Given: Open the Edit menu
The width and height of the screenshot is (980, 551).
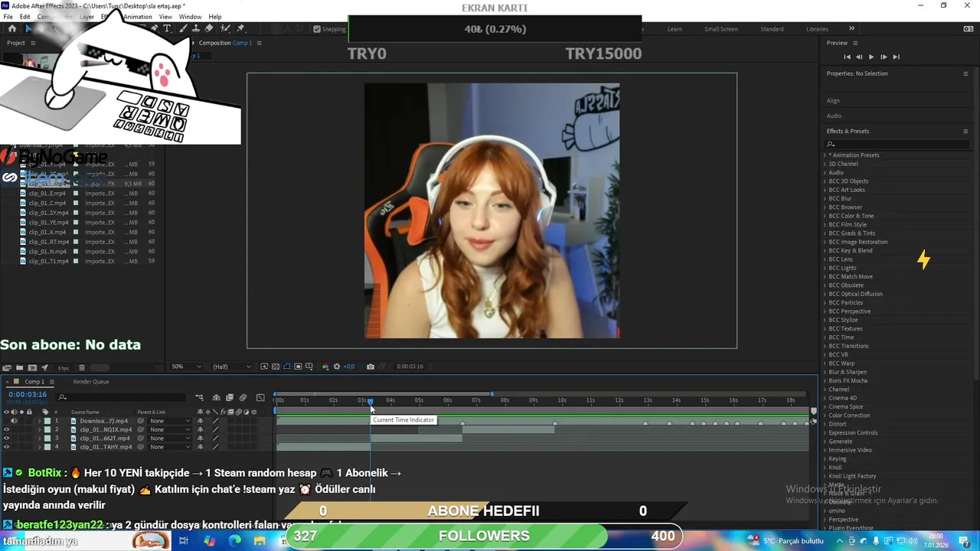Looking at the screenshot, I should 25,17.
